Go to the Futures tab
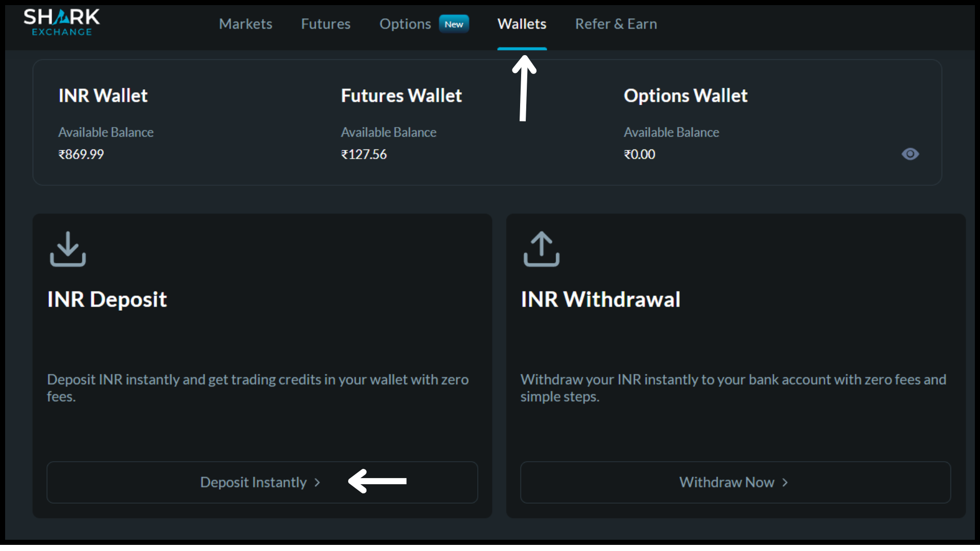 pyautogui.click(x=326, y=24)
